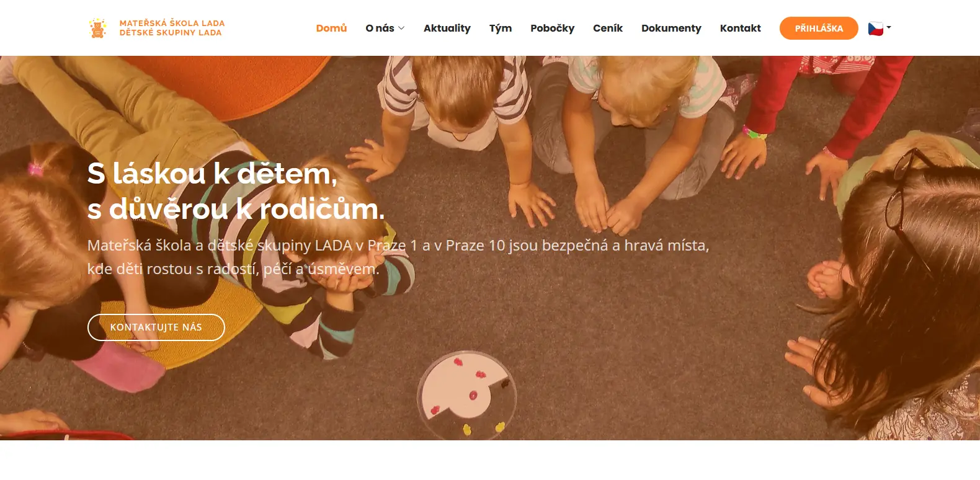Viewport: 980px width, 480px height.
Task: View the Ceník page
Action: (608, 28)
